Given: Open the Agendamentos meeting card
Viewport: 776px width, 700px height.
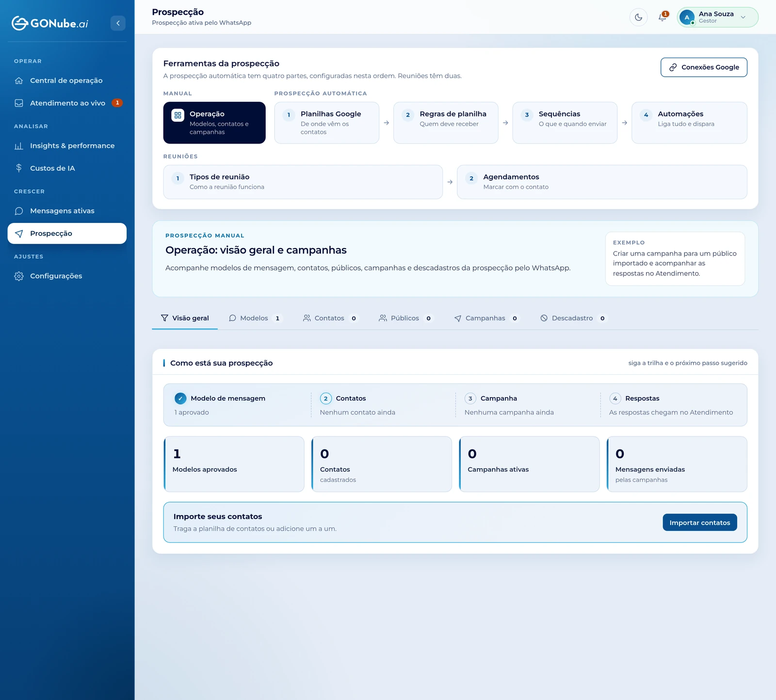Looking at the screenshot, I should point(602,182).
